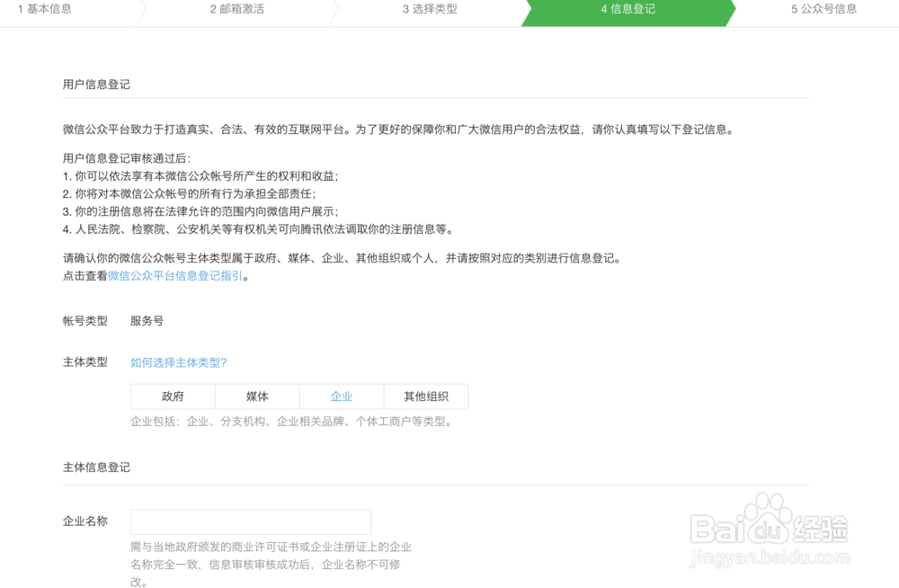Go to step 3 选择类型
The height and width of the screenshot is (588, 899).
coord(430,9)
